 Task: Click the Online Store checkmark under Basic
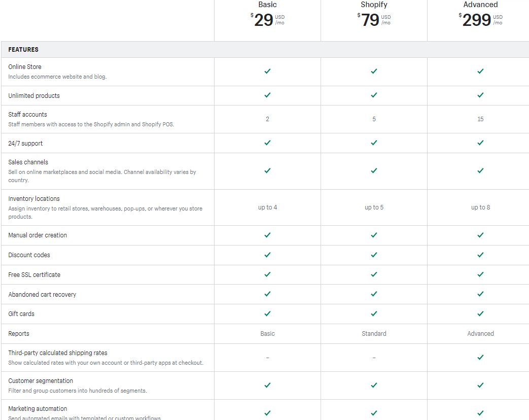pos(267,71)
